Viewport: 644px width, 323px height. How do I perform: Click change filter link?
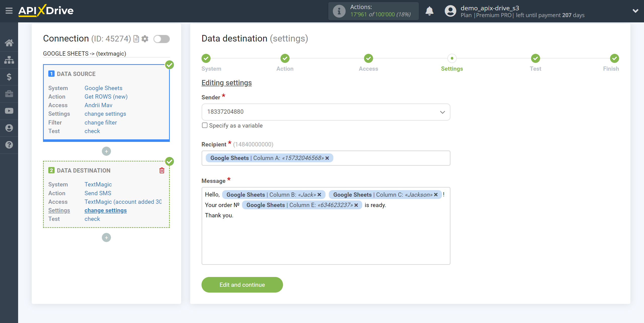pyautogui.click(x=101, y=123)
